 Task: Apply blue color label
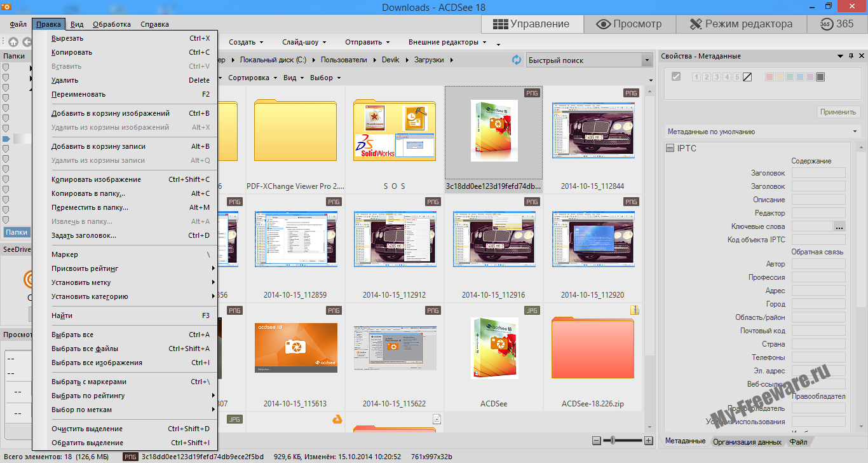(799, 77)
